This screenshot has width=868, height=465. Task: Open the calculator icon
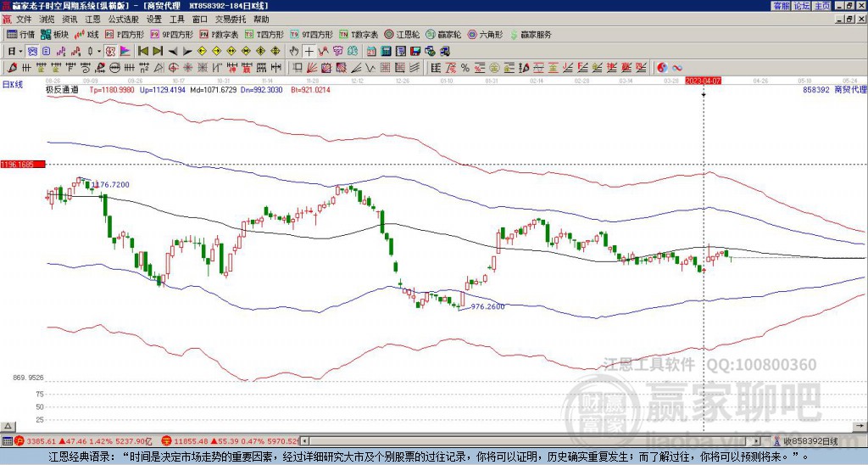[x=386, y=52]
